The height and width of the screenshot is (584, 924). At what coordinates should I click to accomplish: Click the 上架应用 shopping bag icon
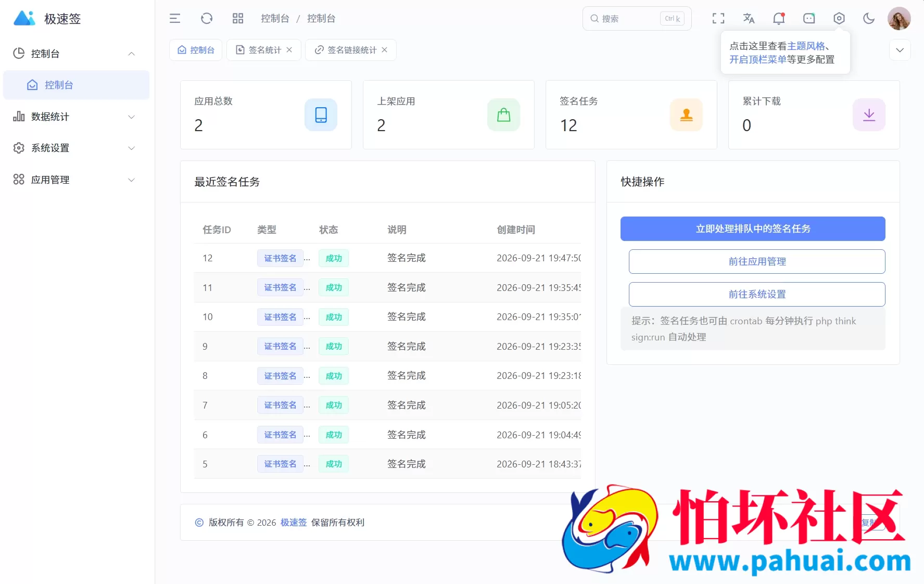click(503, 115)
